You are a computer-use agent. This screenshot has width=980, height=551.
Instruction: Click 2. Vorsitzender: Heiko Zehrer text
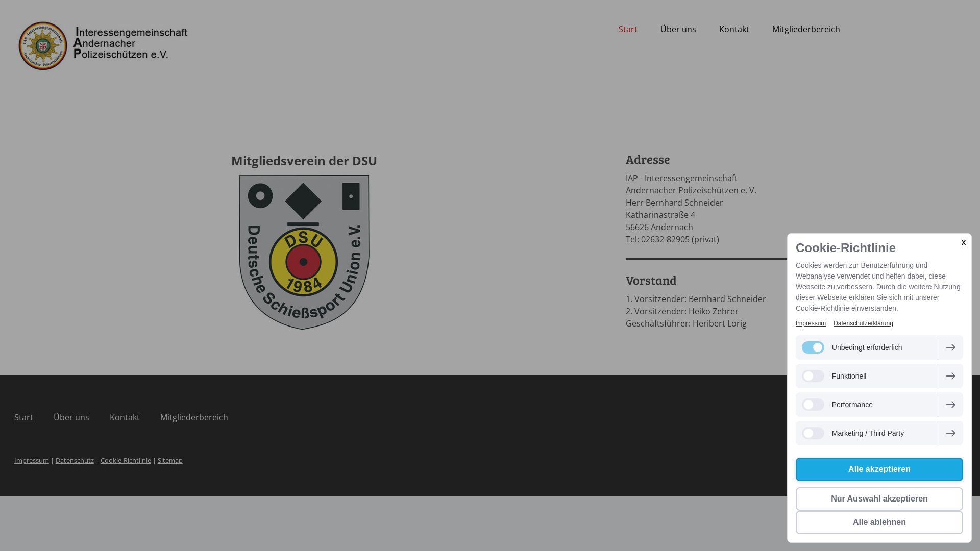[x=682, y=311]
